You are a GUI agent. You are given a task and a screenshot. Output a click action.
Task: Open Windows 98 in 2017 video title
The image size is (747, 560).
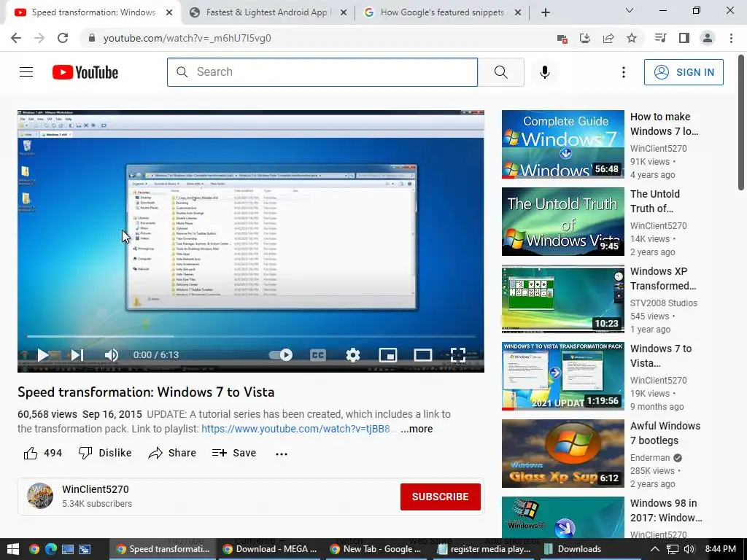666,510
